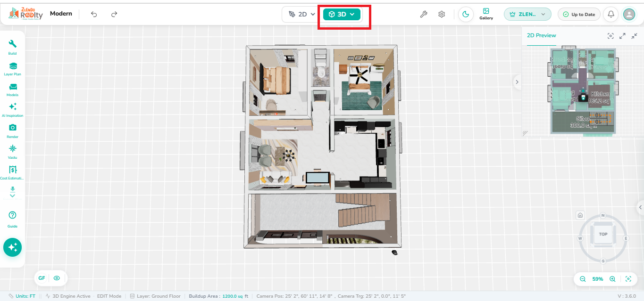Viewport: 644px width, 301px height.
Task: Click the 2D Preview panel corner handle
Action: tap(525, 134)
